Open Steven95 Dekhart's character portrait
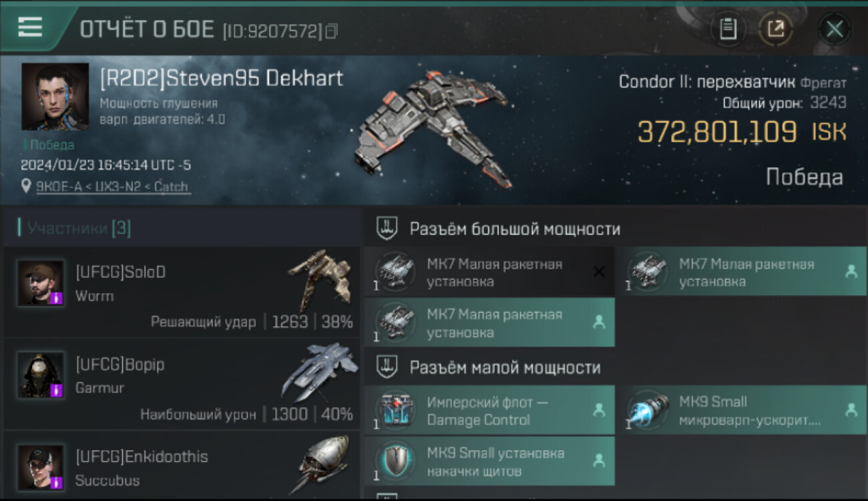The height and width of the screenshot is (501, 868). pyautogui.click(x=55, y=96)
